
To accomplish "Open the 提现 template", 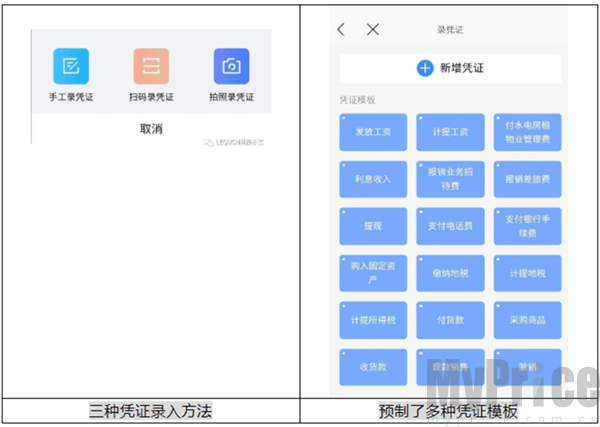I will 373,226.
